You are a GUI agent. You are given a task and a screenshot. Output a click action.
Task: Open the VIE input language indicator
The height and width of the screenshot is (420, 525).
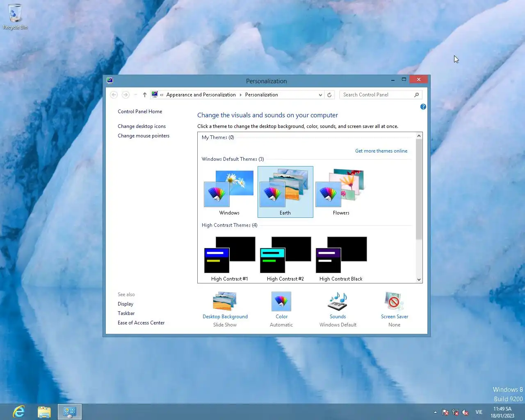(479, 412)
